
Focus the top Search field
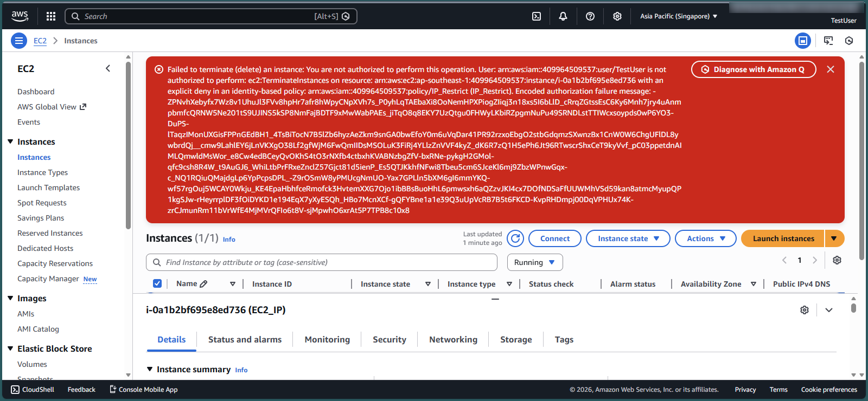point(210,16)
